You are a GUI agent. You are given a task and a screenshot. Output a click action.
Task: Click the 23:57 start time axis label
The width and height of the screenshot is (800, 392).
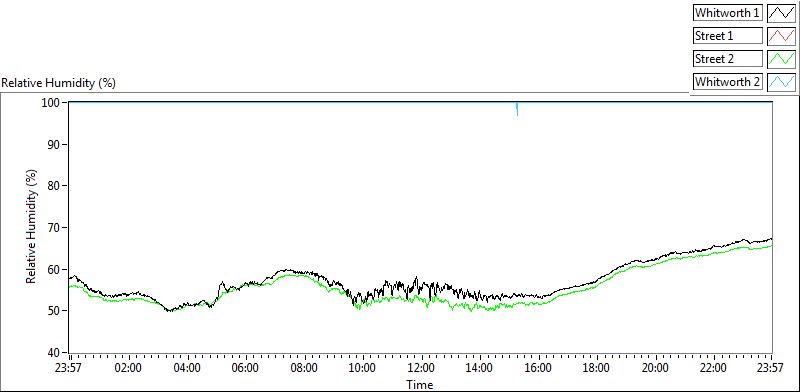click(x=70, y=368)
